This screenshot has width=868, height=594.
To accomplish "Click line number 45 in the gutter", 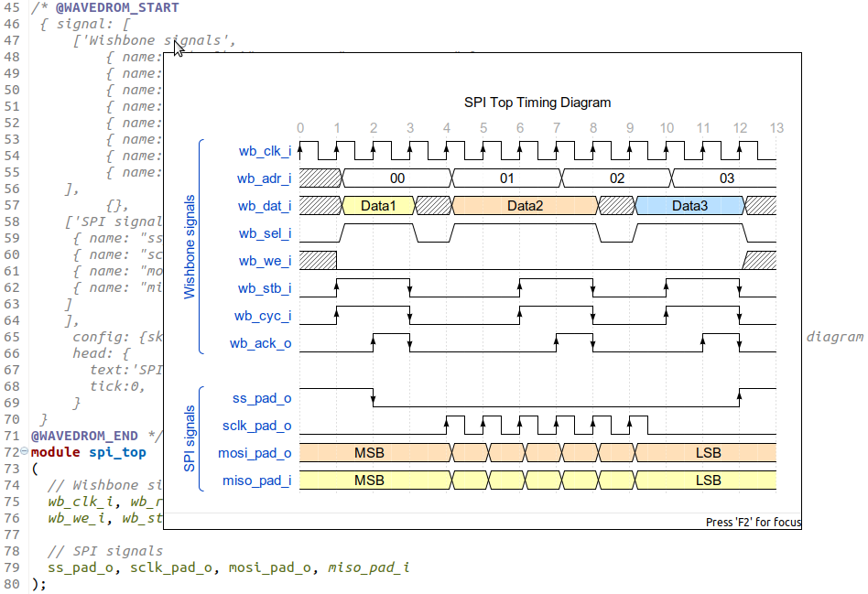I will coord(12,6).
